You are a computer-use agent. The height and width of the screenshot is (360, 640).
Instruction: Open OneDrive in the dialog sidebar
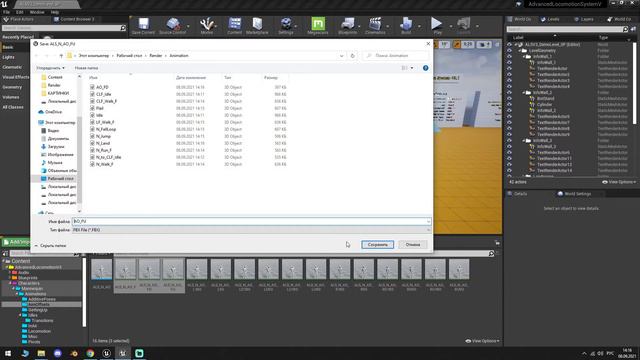[53, 112]
